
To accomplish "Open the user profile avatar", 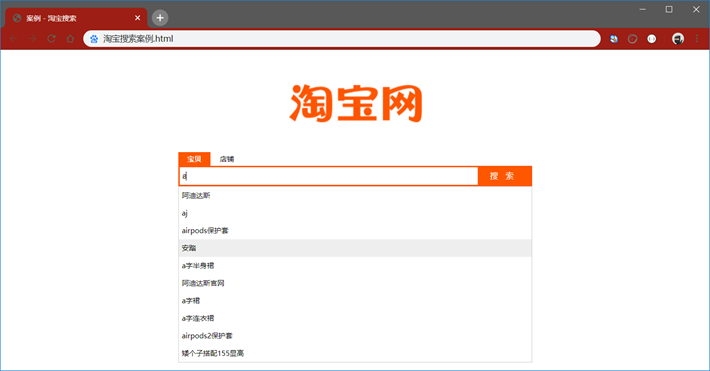I will click(678, 39).
